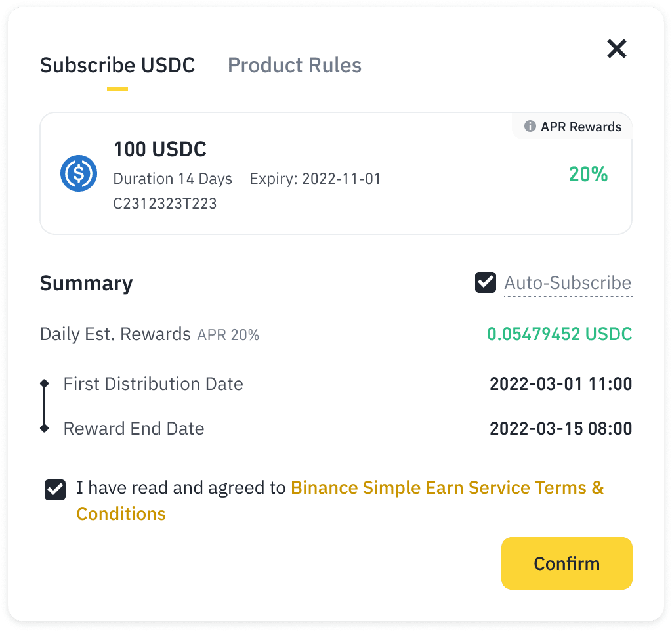
Task: Click the product code C2312323T223
Action: (165, 204)
